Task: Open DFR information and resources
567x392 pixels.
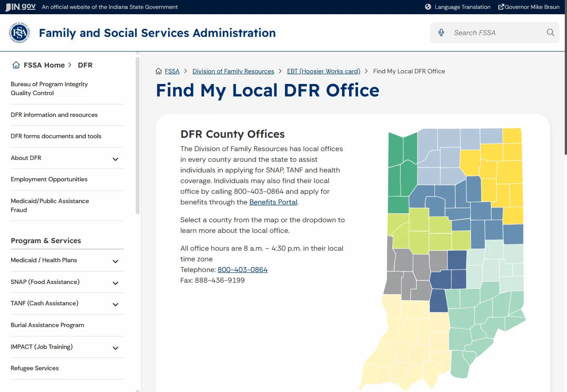Action: [54, 115]
